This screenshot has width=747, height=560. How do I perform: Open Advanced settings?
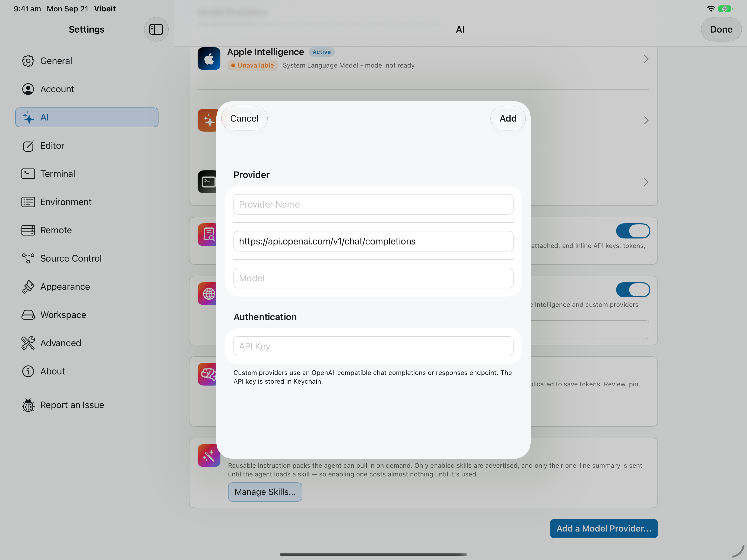tap(87, 343)
